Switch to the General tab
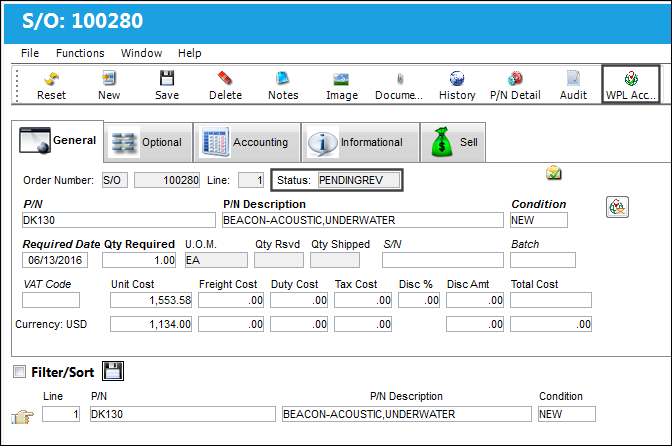 click(57, 141)
